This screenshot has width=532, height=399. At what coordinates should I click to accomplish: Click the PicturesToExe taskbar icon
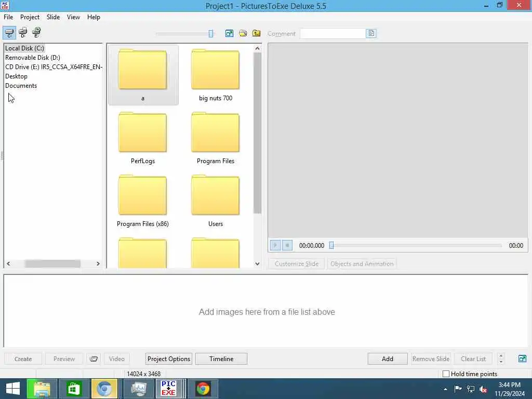point(169,389)
